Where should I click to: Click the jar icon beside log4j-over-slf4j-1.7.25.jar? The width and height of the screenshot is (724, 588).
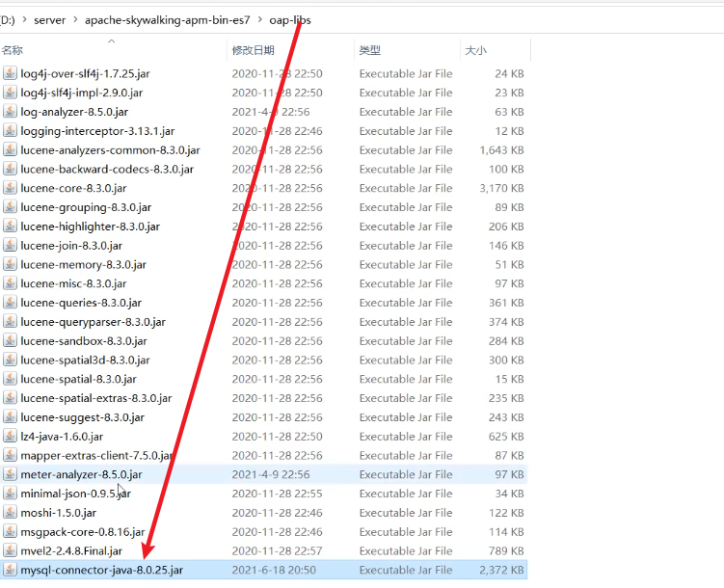click(x=10, y=73)
